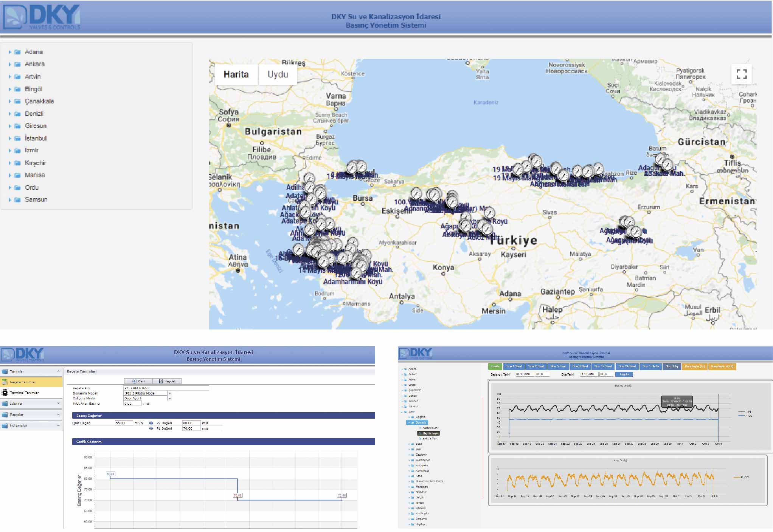Click the İzmir folder icon in the main tree

pos(17,150)
